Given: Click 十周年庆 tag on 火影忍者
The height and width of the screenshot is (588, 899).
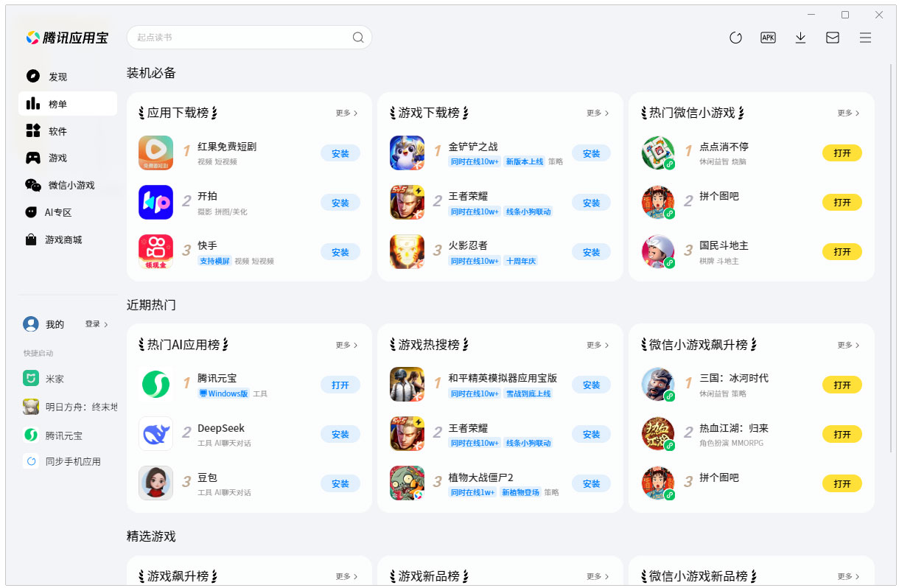Looking at the screenshot, I should click(520, 261).
